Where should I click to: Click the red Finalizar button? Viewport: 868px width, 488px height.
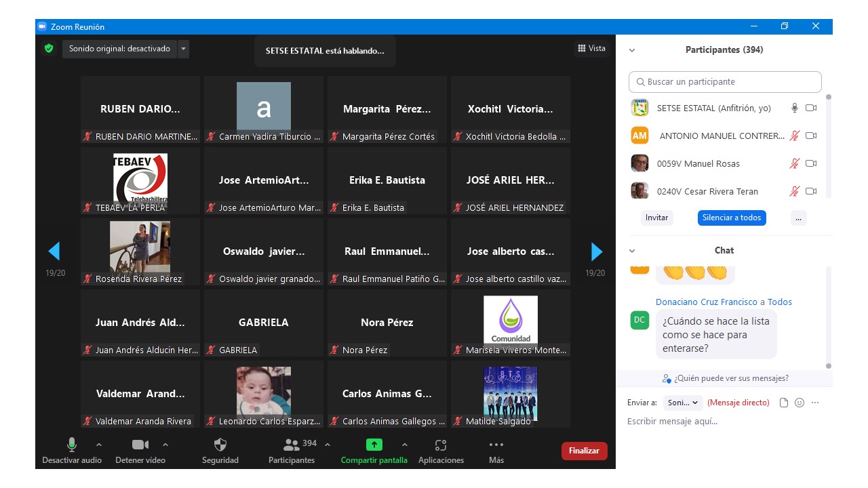click(x=584, y=451)
